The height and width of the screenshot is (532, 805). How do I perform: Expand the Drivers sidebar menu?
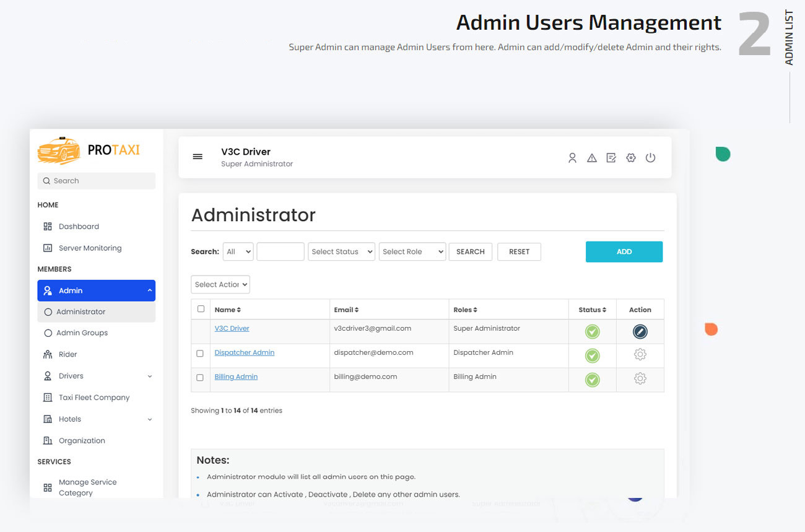pos(149,376)
